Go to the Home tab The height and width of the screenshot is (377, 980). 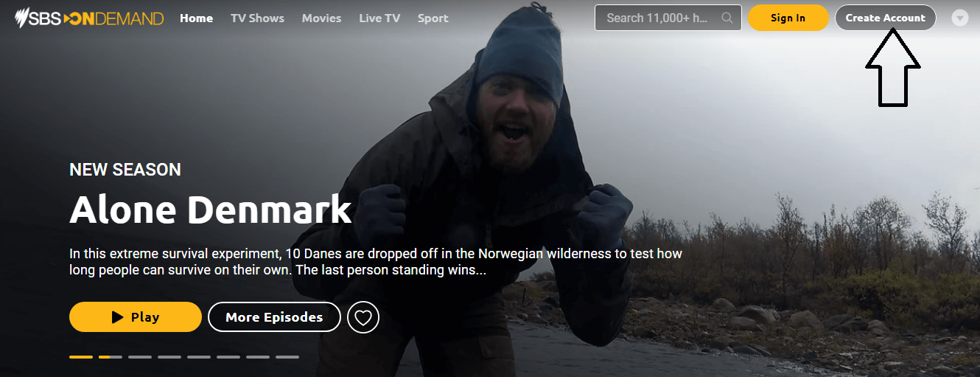[x=196, y=18]
